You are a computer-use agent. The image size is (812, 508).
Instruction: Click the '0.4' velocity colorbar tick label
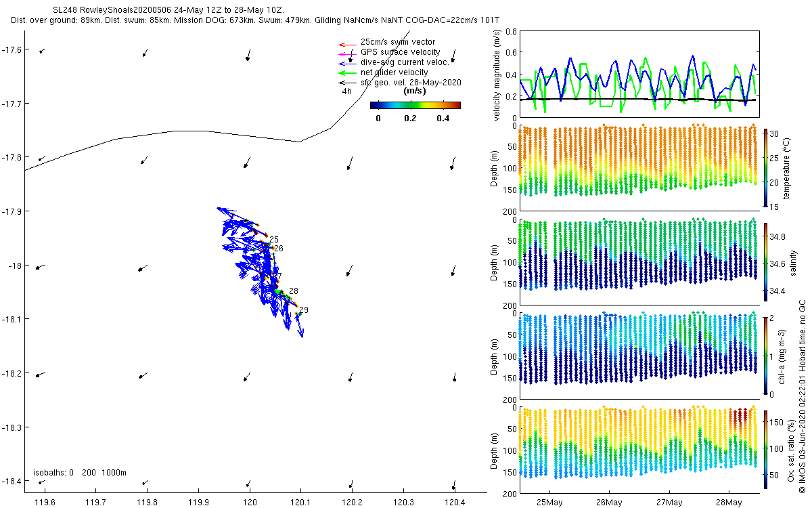(443, 118)
